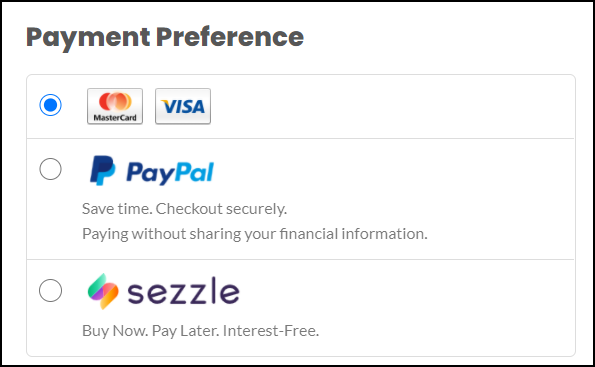
Task: Select the credit card radio button
Action: [50, 105]
